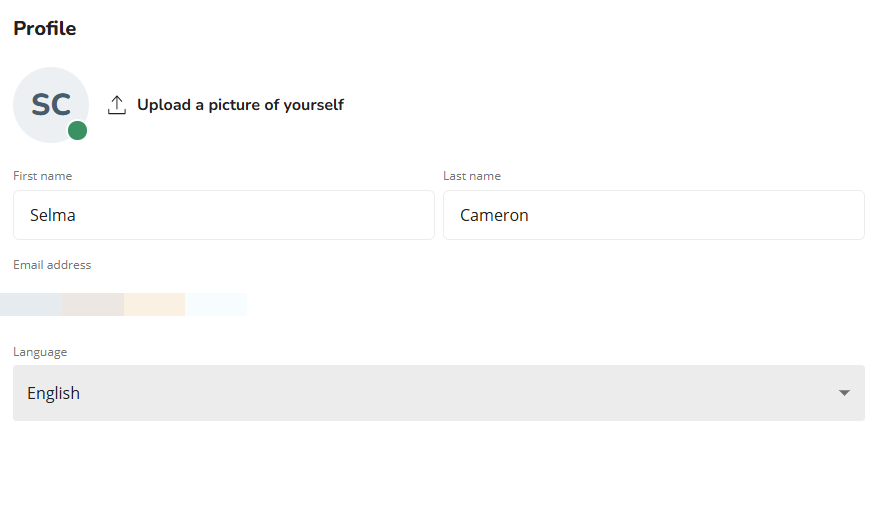
Task: Select the pale blue email block
Action: pos(216,304)
